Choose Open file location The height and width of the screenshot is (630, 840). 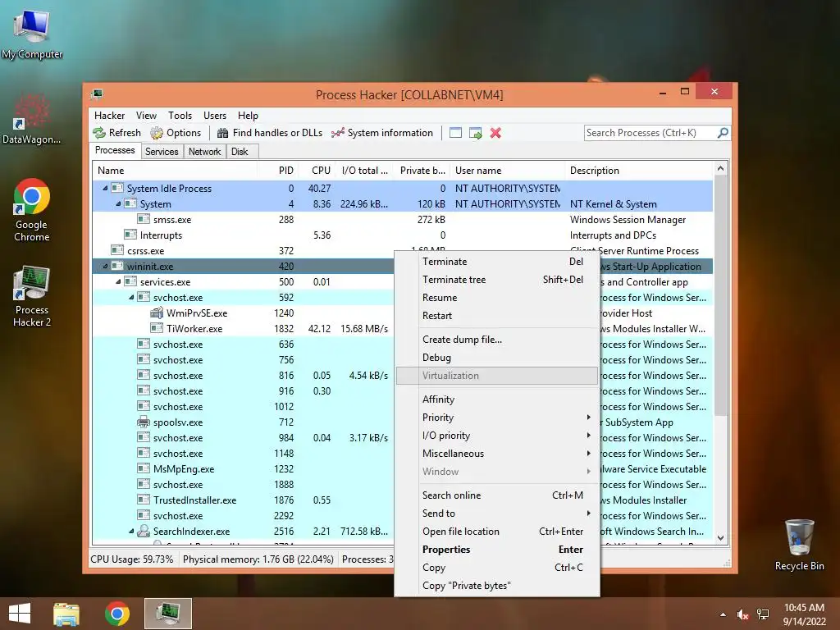pyautogui.click(x=496, y=532)
